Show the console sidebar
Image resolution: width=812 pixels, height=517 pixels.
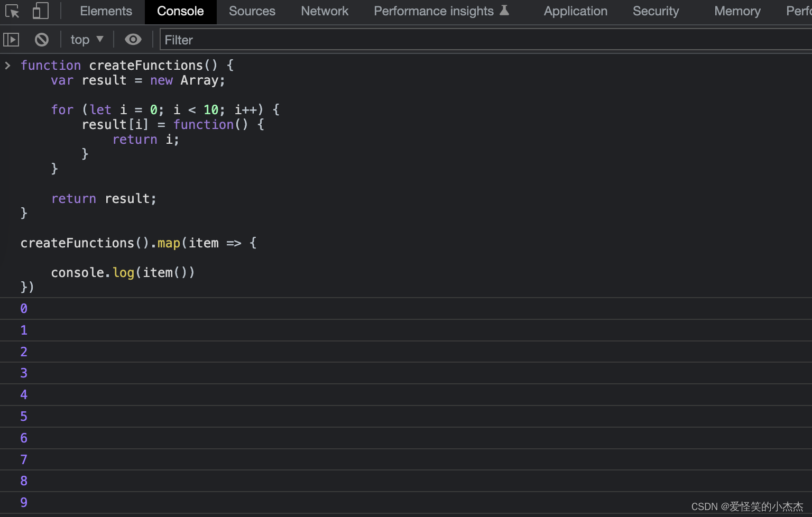[11, 39]
